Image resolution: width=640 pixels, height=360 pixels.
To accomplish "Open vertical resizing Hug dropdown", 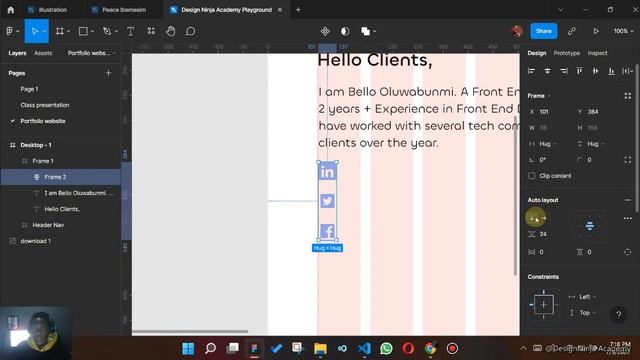I will point(596,144).
